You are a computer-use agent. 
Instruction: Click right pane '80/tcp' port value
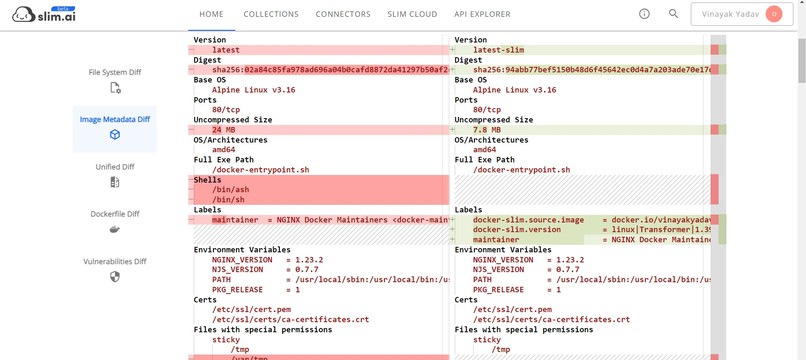[487, 110]
